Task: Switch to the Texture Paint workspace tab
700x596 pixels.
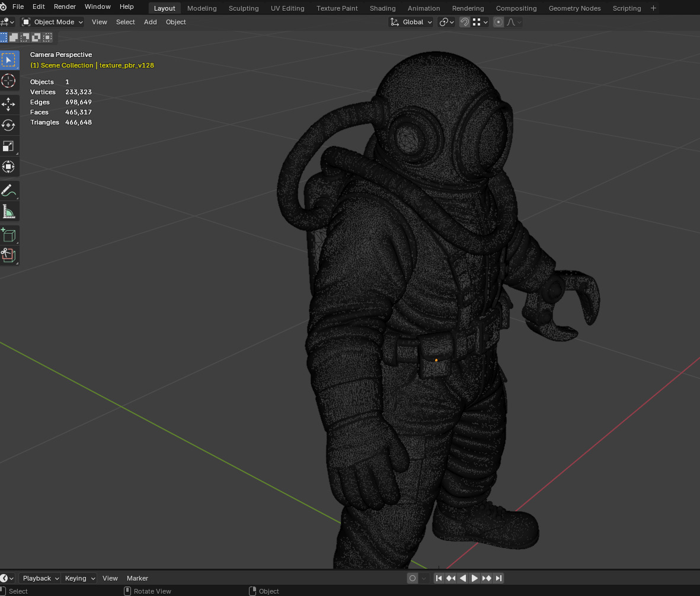Action: (337, 8)
